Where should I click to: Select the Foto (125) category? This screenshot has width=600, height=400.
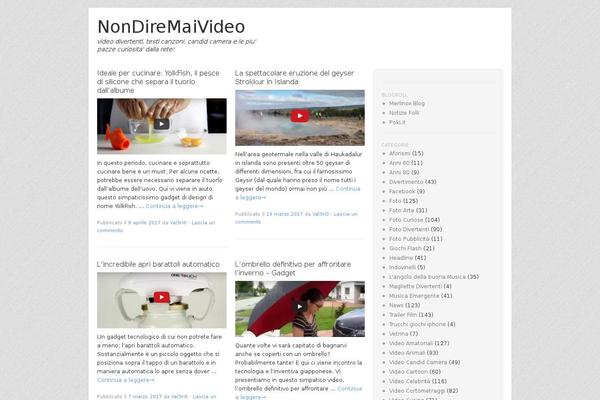tap(395, 201)
